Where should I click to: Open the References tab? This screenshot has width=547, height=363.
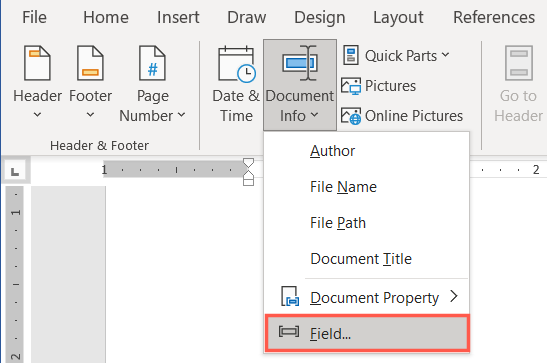[494, 17]
